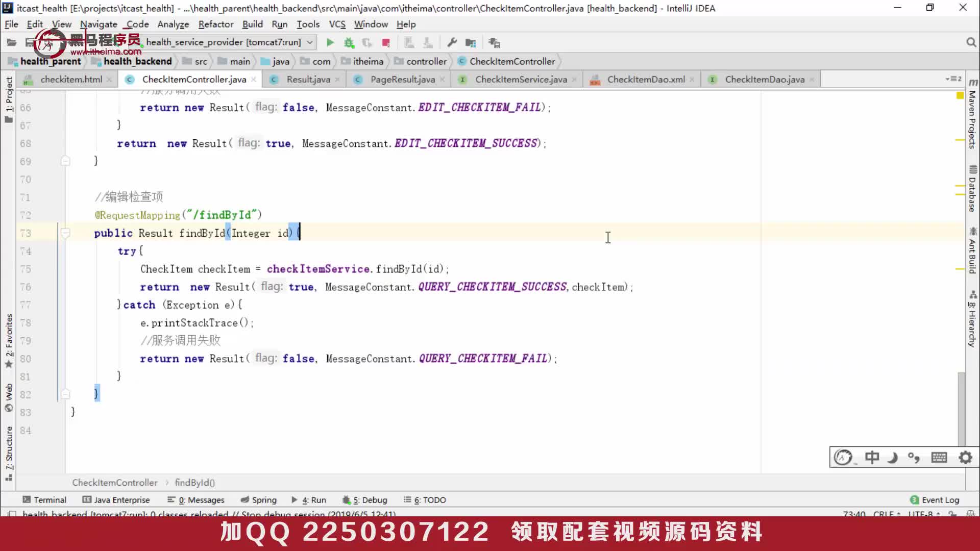This screenshot has width=980, height=551.
Task: Close the Result.java tab
Action: coord(337,80)
